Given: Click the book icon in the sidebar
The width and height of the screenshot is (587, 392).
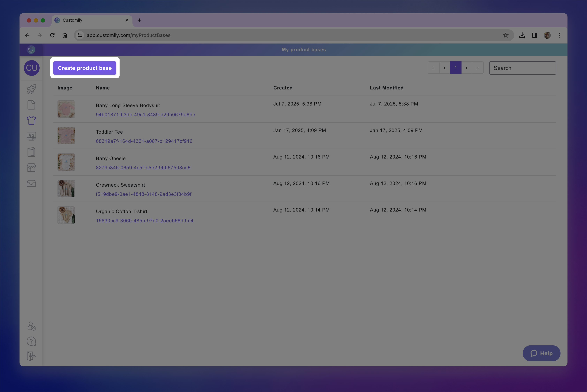Looking at the screenshot, I should tap(31, 152).
